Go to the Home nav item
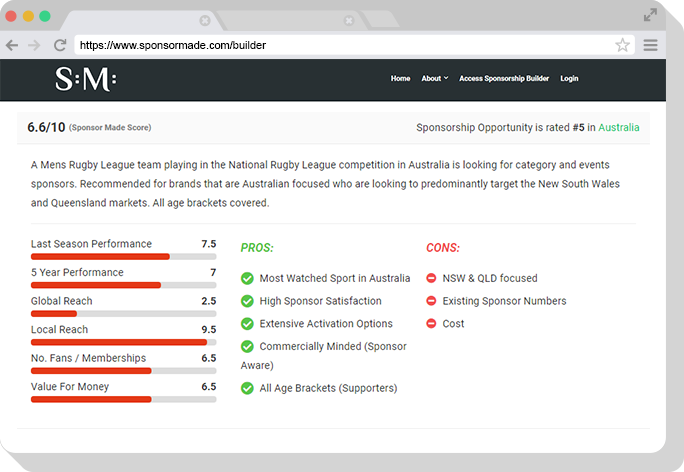 [x=400, y=79]
